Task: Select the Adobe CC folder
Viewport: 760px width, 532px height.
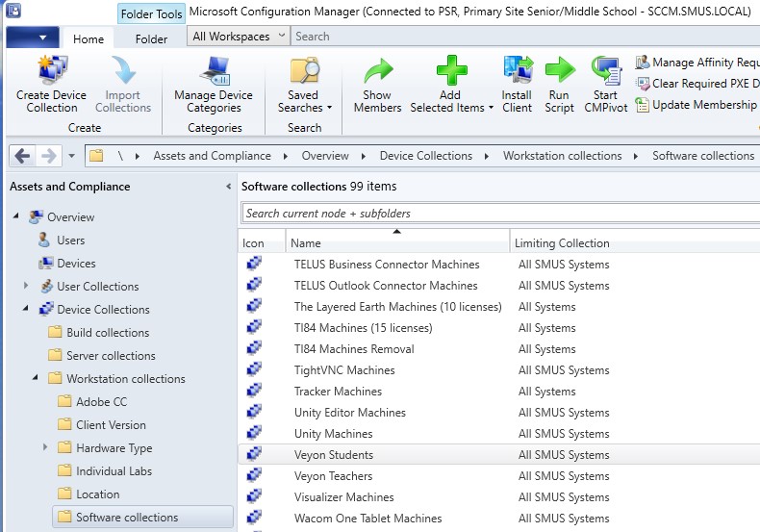Action: pos(101,402)
